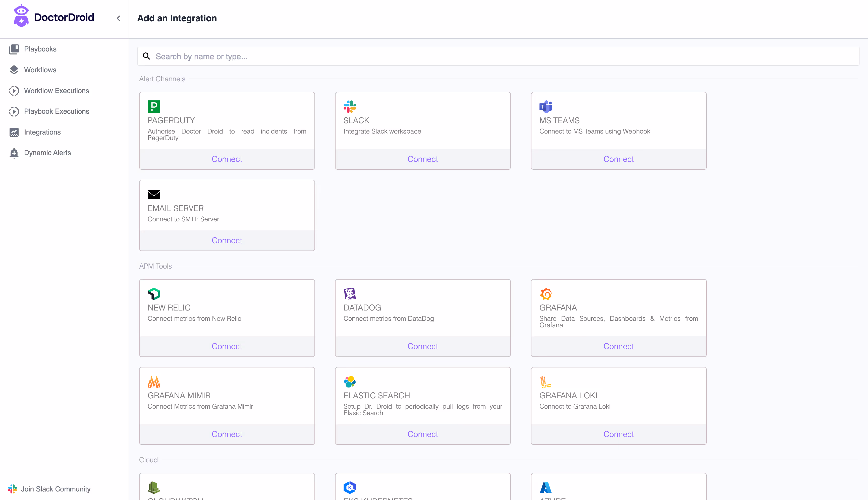This screenshot has width=868, height=500.
Task: Click the Grafana logo icon
Action: point(546,294)
